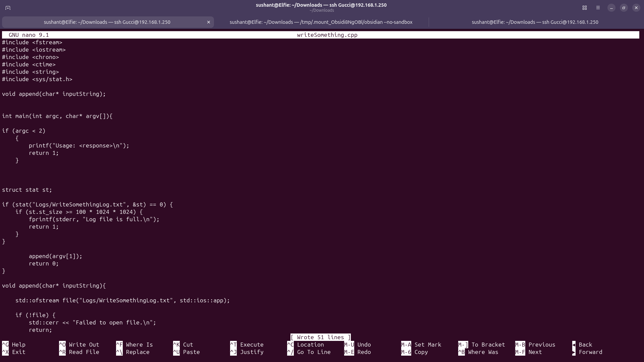The height and width of the screenshot is (362, 644).
Task: Minimize the terminal window
Action: click(611, 8)
